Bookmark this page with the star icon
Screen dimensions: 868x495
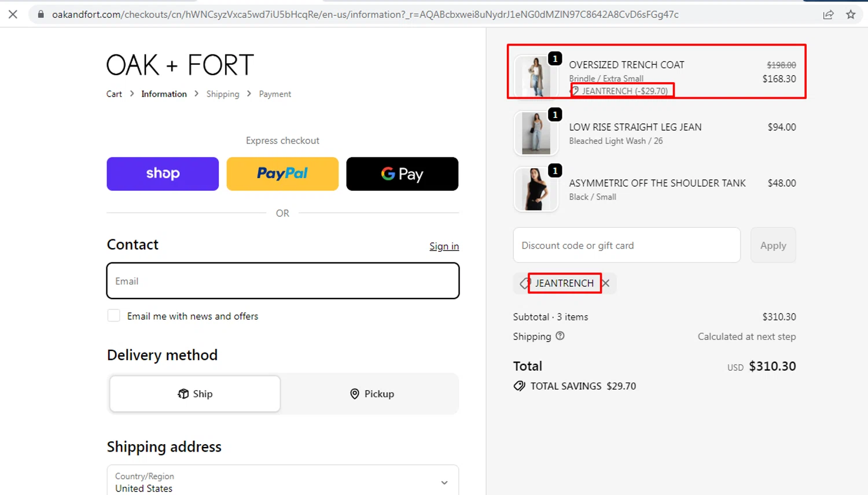[x=851, y=14]
